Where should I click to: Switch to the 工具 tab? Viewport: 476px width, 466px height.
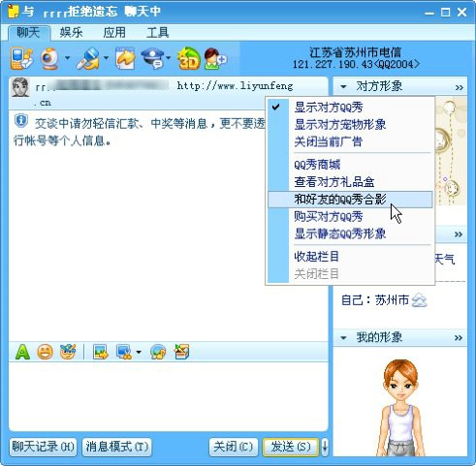click(x=158, y=33)
